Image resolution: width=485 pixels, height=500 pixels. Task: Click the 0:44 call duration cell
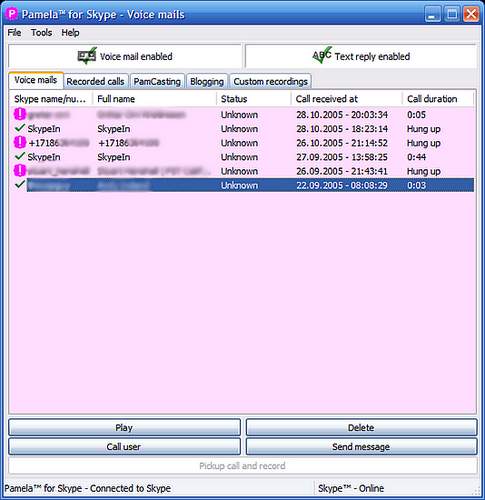click(x=417, y=157)
